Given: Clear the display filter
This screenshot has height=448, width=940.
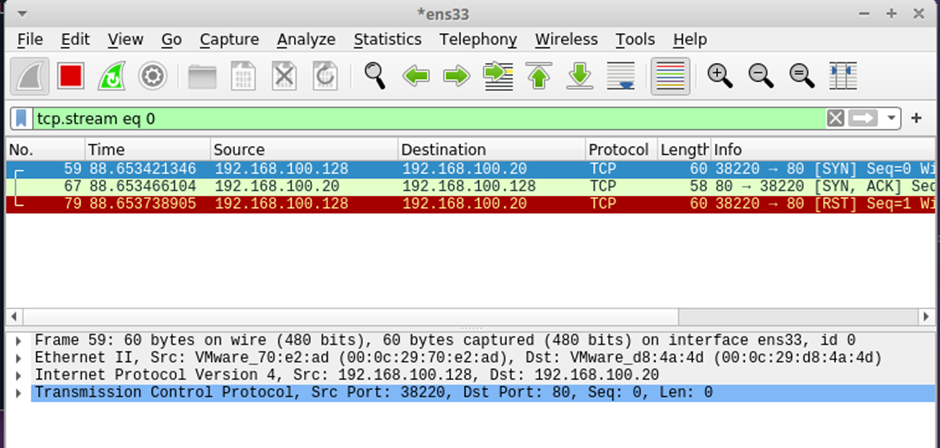Looking at the screenshot, I should (x=835, y=119).
